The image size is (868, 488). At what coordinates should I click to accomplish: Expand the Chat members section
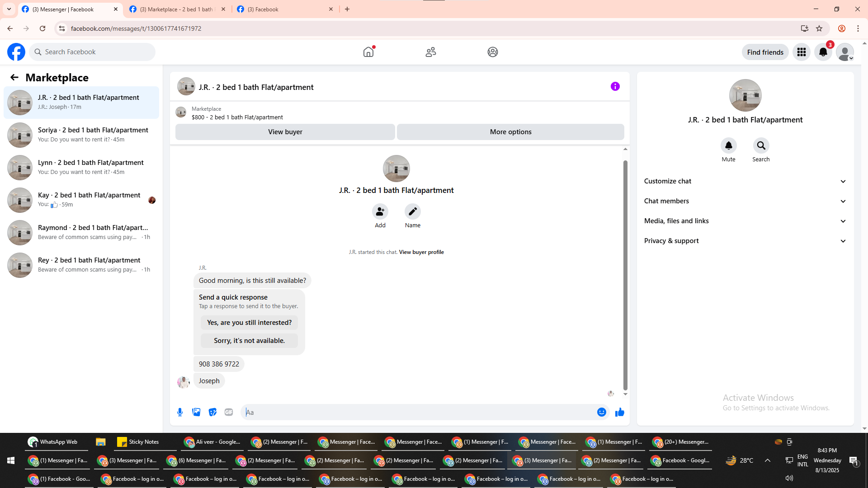[x=745, y=201]
